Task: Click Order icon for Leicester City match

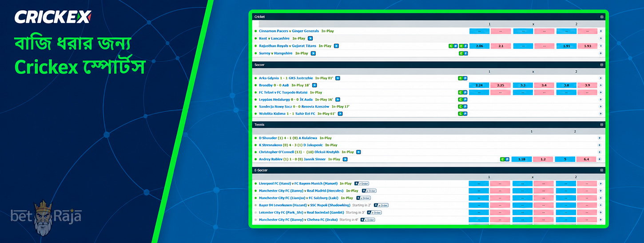Action: (x=374, y=212)
